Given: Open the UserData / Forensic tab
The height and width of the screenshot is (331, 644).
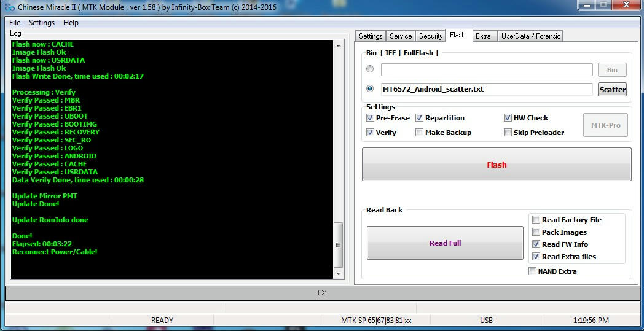Looking at the screenshot, I should tap(531, 36).
